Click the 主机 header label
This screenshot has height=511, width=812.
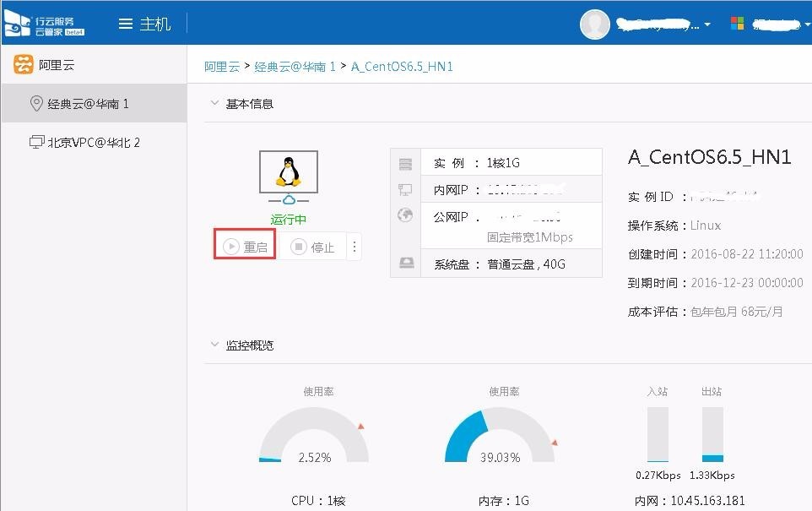click(x=154, y=24)
